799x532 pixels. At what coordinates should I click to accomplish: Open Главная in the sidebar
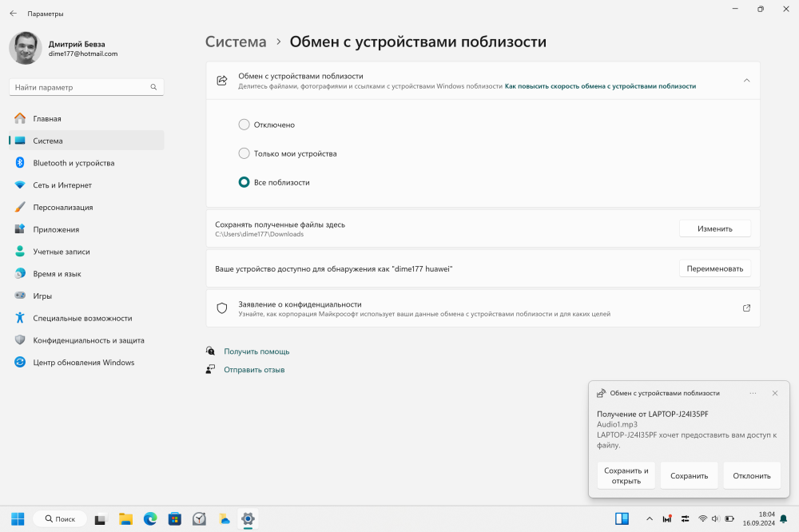point(86,119)
